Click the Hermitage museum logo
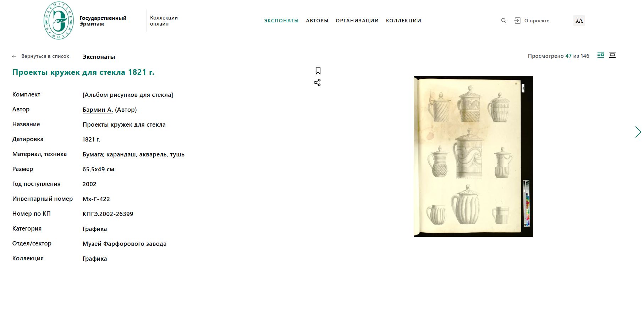 point(59,21)
